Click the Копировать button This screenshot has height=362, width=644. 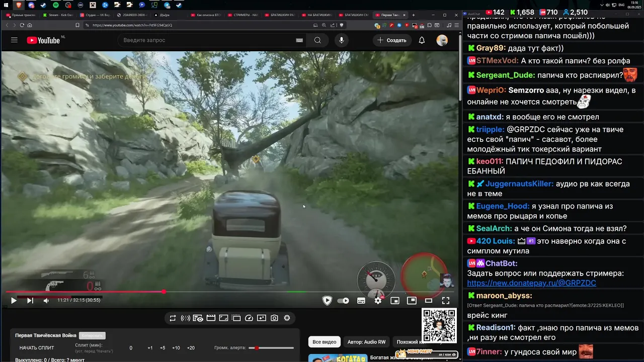pyautogui.click(x=92, y=335)
